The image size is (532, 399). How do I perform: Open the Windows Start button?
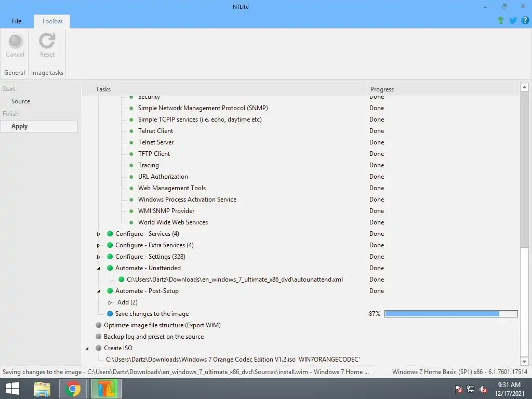click(x=12, y=389)
